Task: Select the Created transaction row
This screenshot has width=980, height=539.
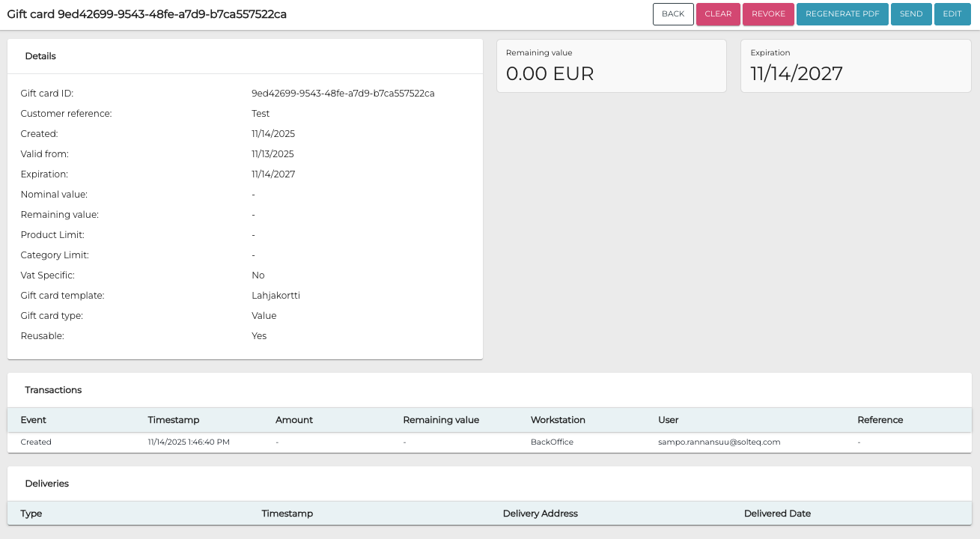Action: 36,442
